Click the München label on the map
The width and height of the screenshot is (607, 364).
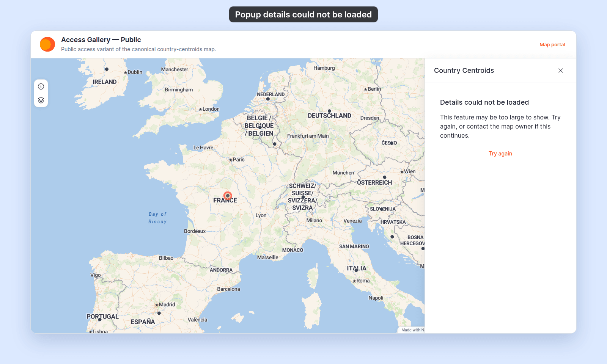pyautogui.click(x=343, y=173)
